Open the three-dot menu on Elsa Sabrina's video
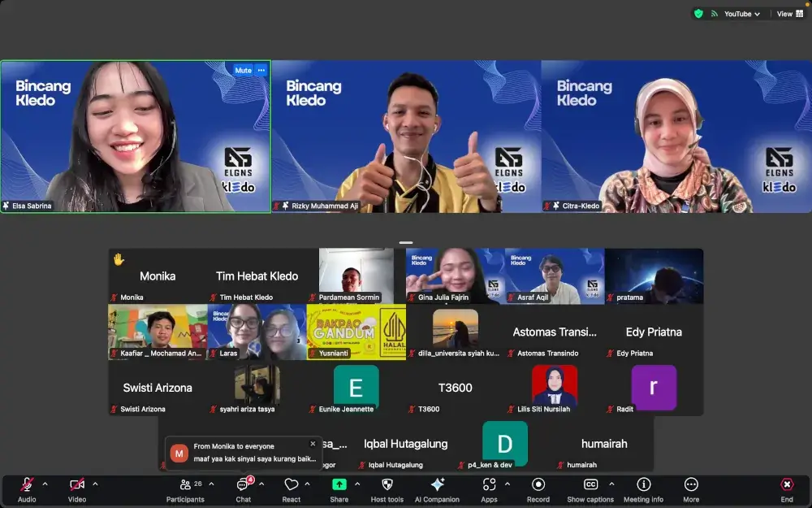This screenshot has height=508, width=812. click(x=261, y=71)
